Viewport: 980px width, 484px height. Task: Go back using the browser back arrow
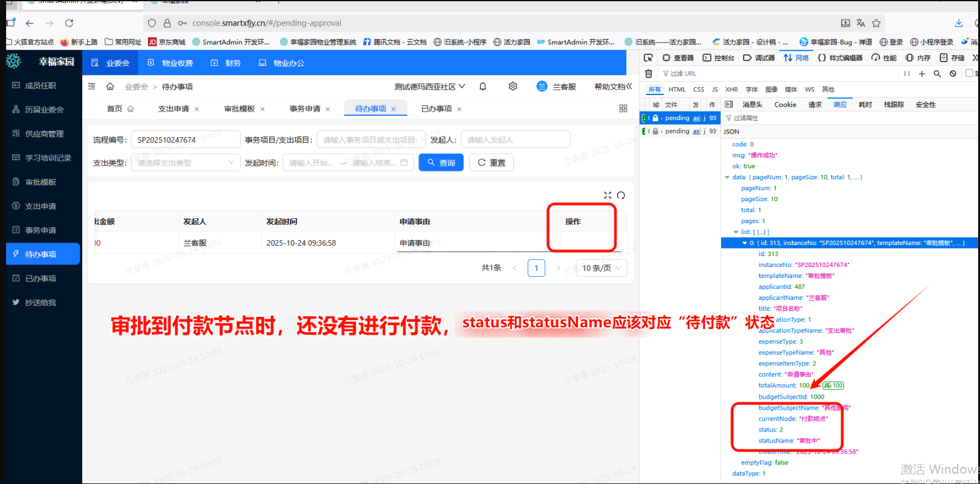pyautogui.click(x=30, y=23)
